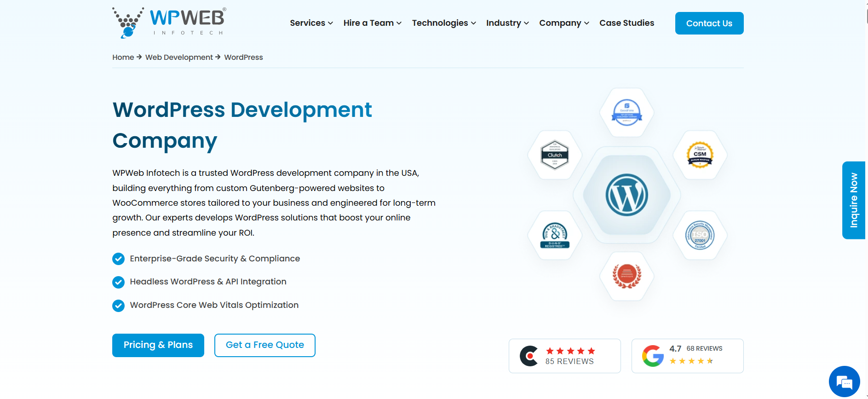Click the WPWeb Infotech logo
The width and height of the screenshot is (868, 399).
tap(169, 23)
